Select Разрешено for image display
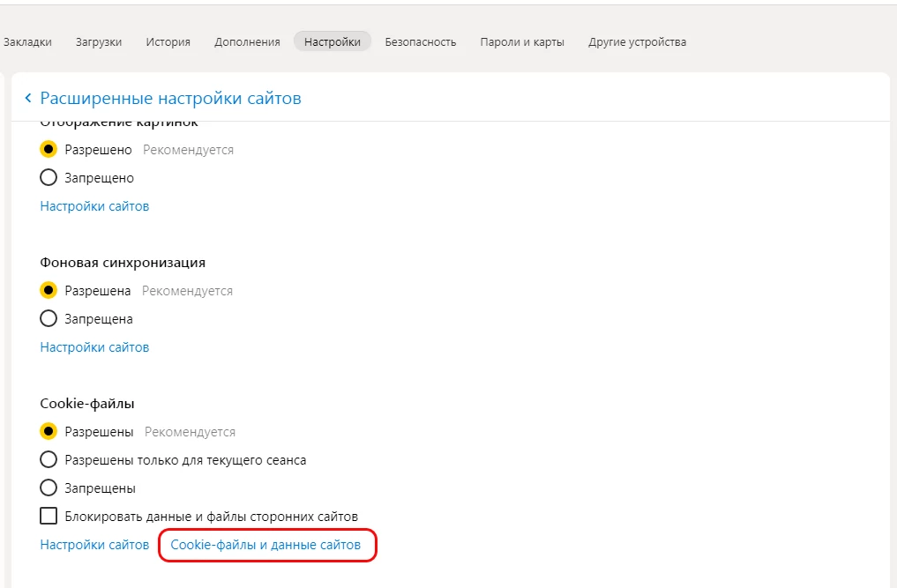The width and height of the screenshot is (897, 588). [x=49, y=150]
